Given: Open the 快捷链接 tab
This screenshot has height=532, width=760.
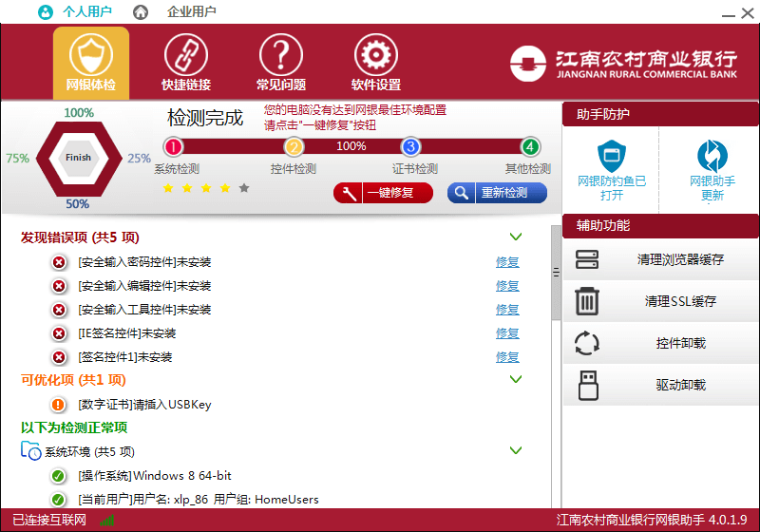Looking at the screenshot, I should [186, 63].
